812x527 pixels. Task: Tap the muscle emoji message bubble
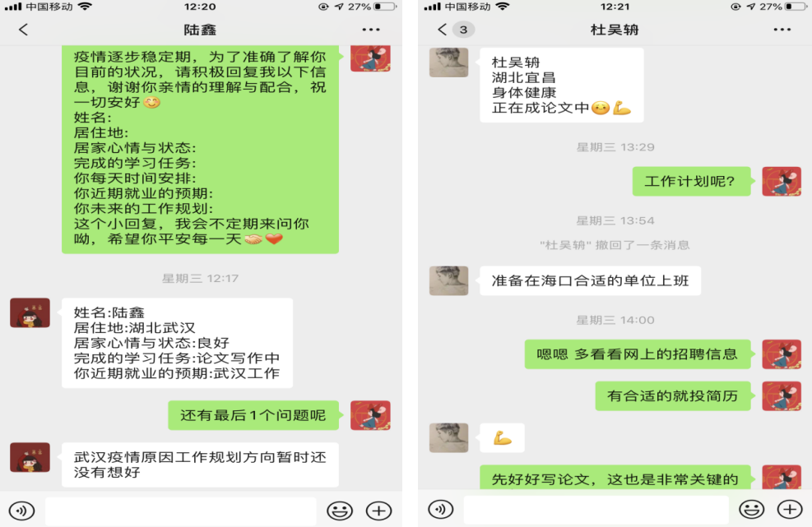[x=503, y=438]
